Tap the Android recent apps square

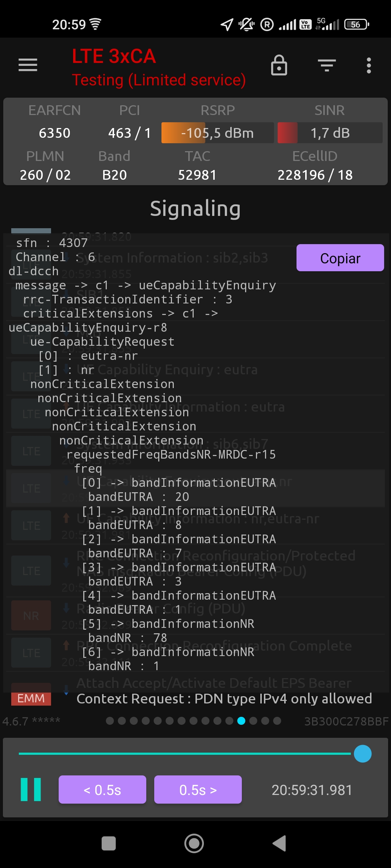coord(109,843)
